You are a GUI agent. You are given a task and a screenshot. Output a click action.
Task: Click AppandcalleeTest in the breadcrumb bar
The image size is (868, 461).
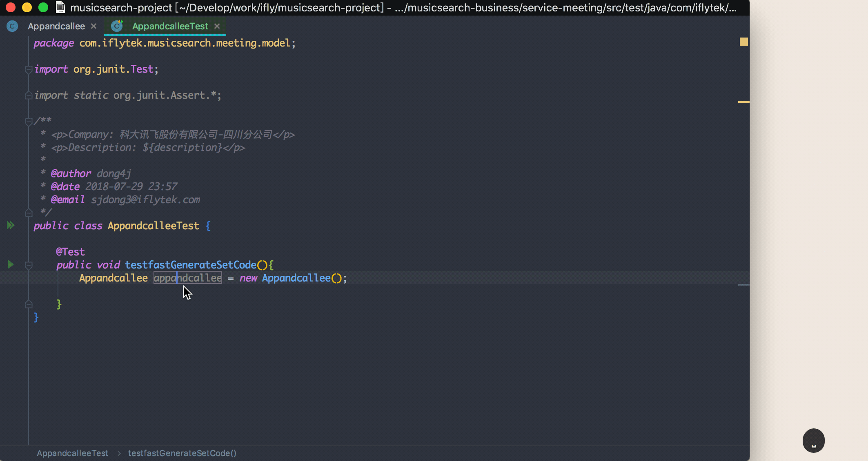pos(72,453)
